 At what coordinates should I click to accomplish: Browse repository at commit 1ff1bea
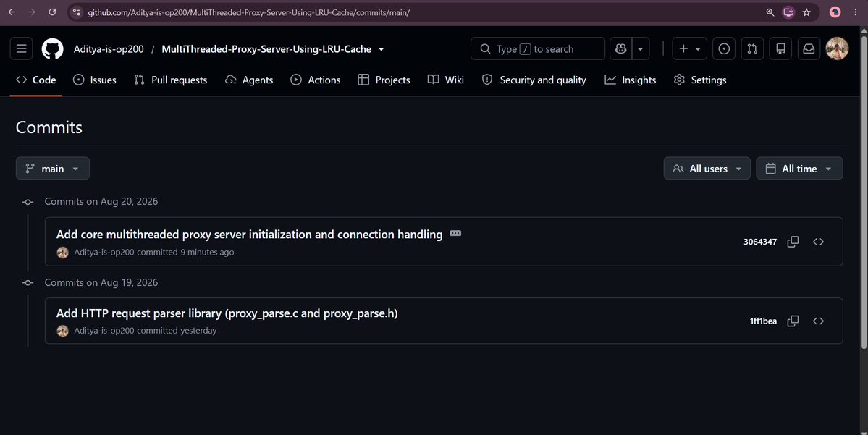[x=818, y=321]
